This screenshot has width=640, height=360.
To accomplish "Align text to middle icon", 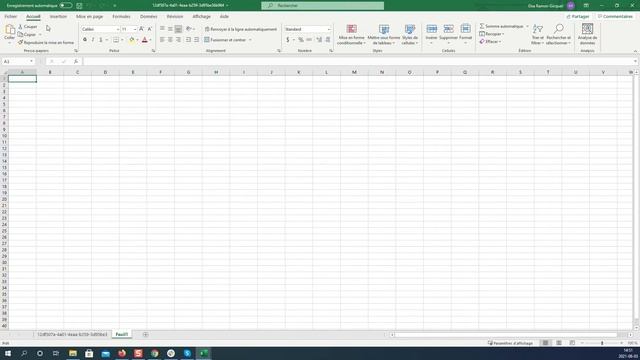I will [x=170, y=29].
